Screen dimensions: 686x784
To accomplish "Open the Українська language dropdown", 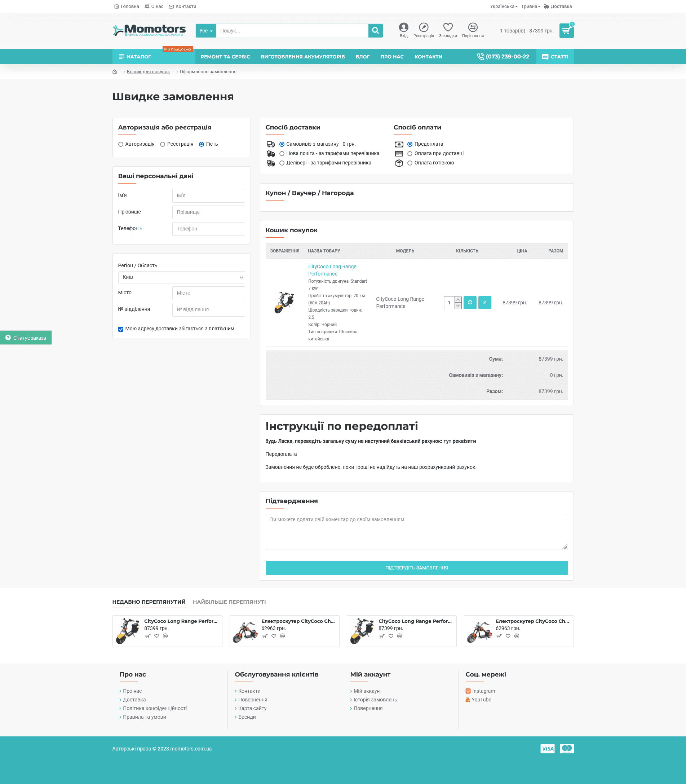I will [503, 6].
